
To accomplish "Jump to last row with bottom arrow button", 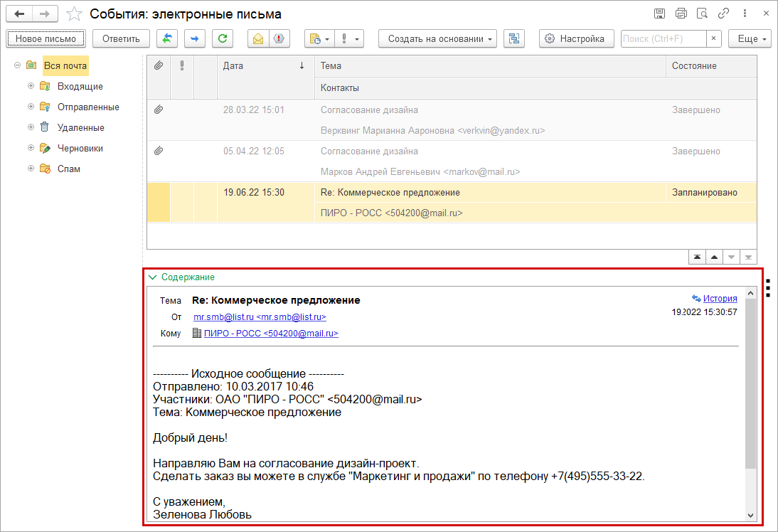I will [748, 257].
